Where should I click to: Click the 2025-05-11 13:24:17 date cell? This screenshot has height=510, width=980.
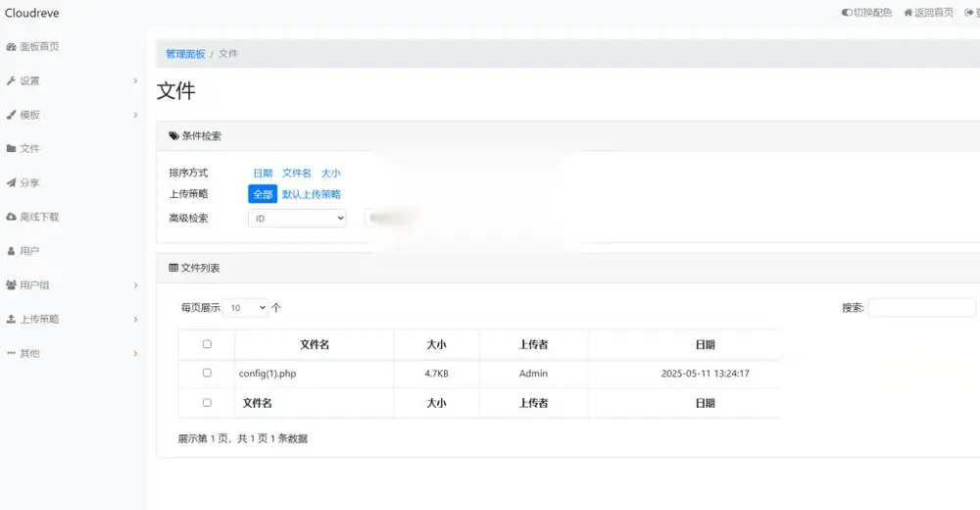click(705, 374)
